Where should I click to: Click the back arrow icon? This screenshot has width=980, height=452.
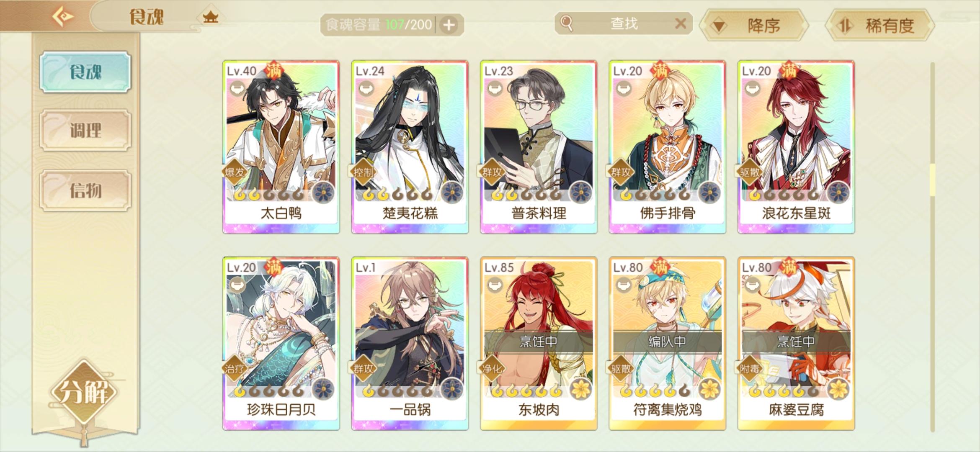(63, 17)
